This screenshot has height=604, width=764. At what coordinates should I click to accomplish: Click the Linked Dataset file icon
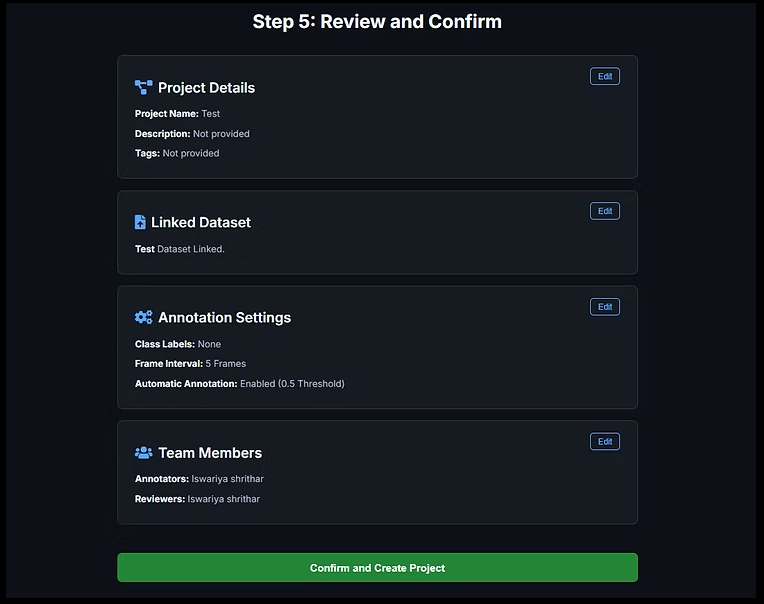[x=140, y=222]
